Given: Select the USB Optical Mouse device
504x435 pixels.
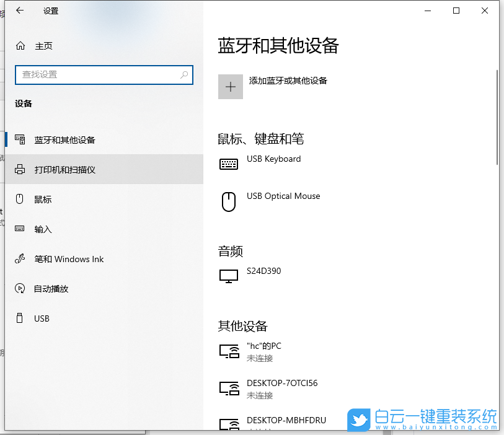Looking at the screenshot, I should (x=283, y=196).
